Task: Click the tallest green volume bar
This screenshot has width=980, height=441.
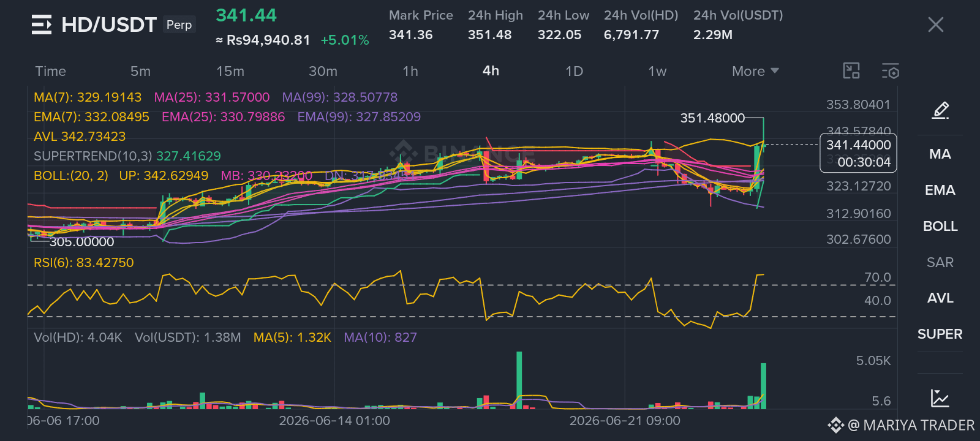Action: (519, 380)
